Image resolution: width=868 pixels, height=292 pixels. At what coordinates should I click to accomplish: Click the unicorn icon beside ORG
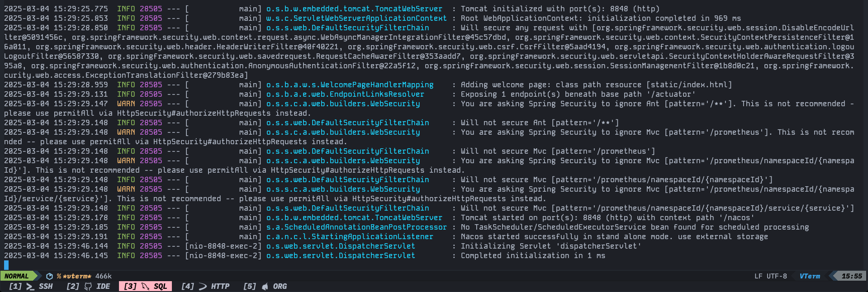click(265, 287)
